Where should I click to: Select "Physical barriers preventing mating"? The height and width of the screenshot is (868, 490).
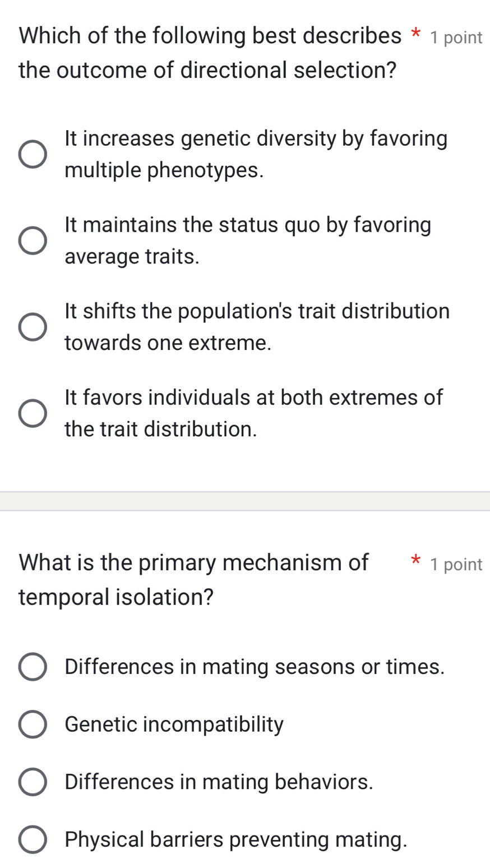pos(32,839)
